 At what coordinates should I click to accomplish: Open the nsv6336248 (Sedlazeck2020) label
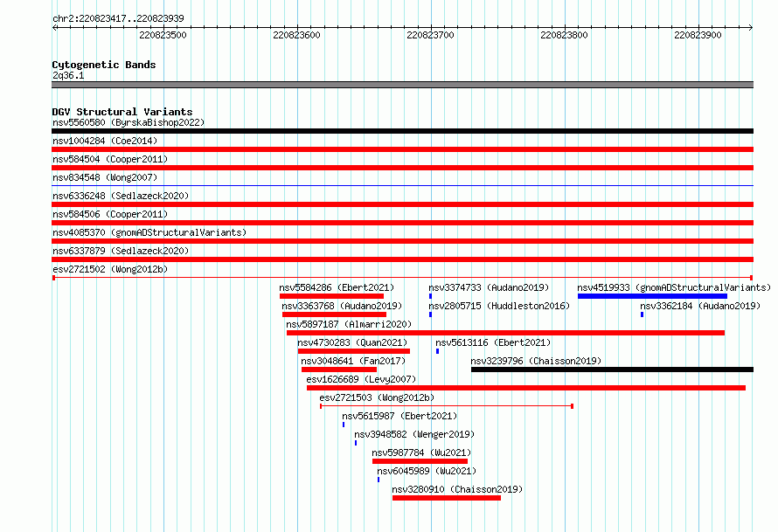(121, 196)
